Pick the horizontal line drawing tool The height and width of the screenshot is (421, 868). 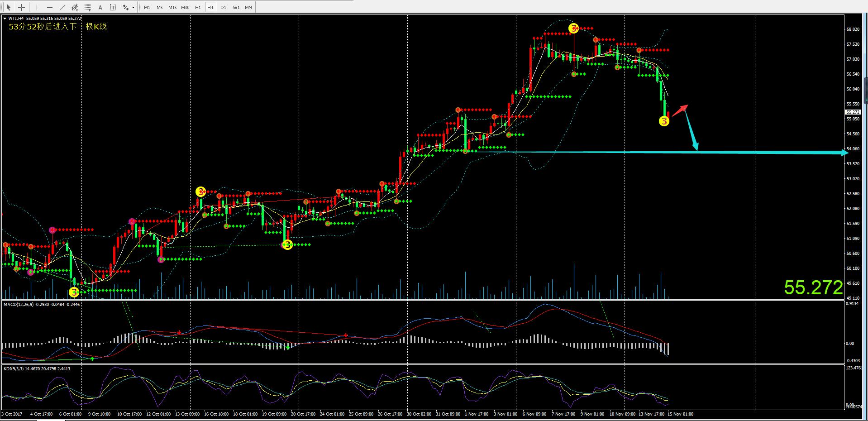tap(49, 7)
